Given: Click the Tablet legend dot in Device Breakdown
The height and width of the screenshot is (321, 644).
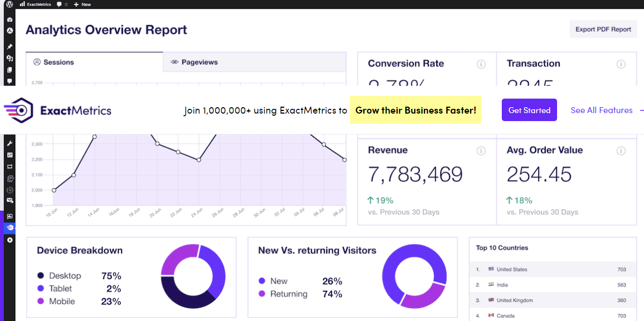Looking at the screenshot, I should click(x=41, y=288).
